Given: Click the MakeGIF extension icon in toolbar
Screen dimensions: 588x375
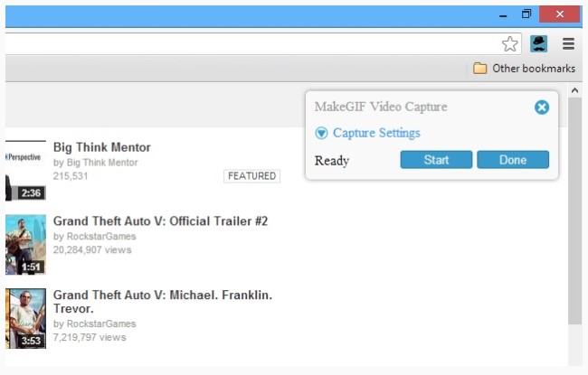Looking at the screenshot, I should 538,44.
